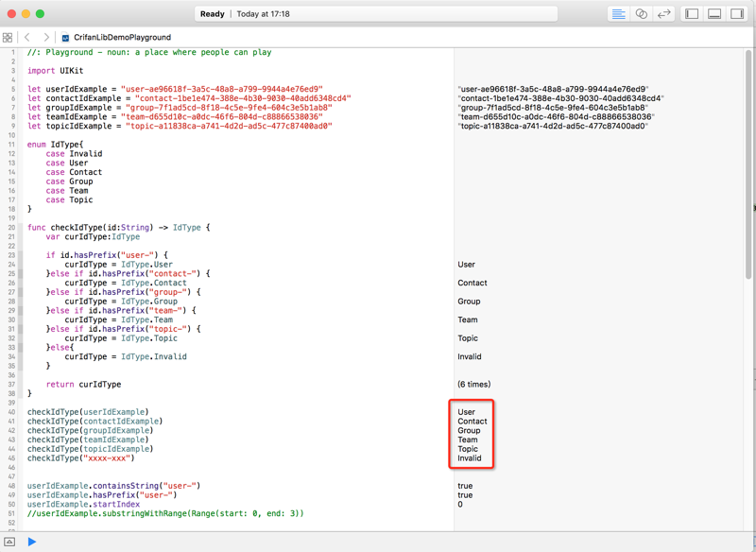Click the playground file icon in jump bar
The height and width of the screenshot is (552, 756).
click(x=65, y=38)
